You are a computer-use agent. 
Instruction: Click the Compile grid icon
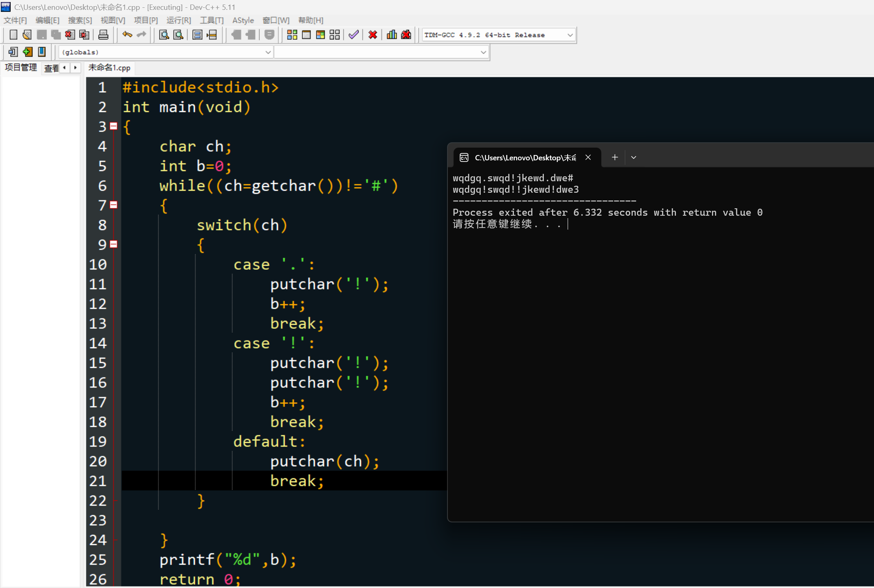[x=292, y=35]
